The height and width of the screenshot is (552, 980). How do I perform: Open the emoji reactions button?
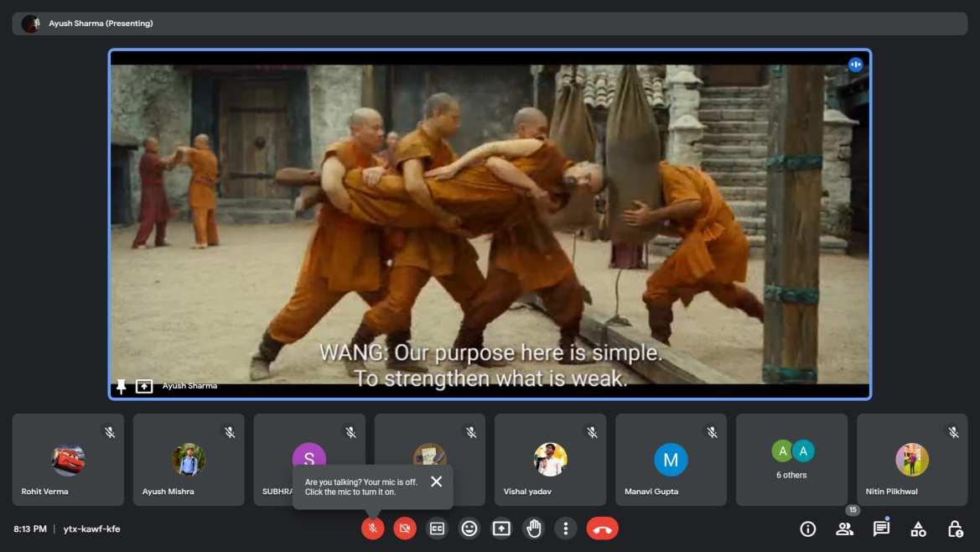point(469,529)
